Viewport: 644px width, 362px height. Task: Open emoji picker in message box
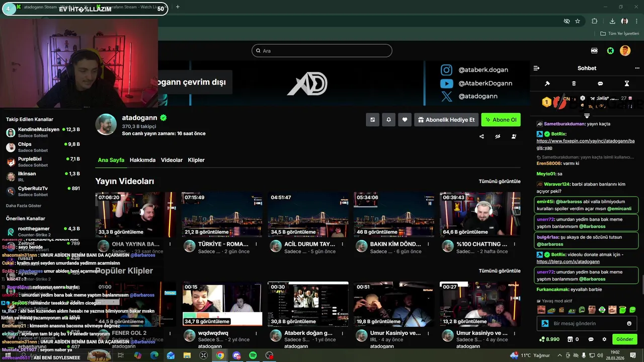pyautogui.click(x=629, y=323)
